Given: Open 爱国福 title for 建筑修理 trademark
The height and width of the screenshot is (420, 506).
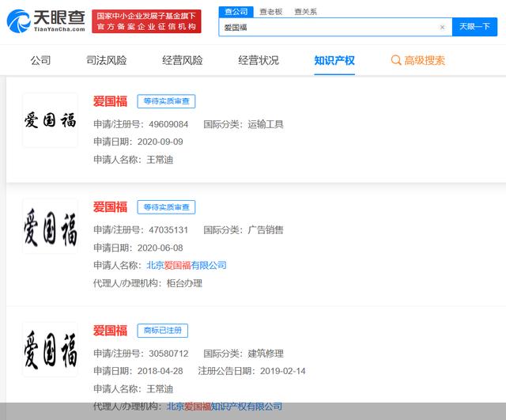Looking at the screenshot, I should (111, 331).
